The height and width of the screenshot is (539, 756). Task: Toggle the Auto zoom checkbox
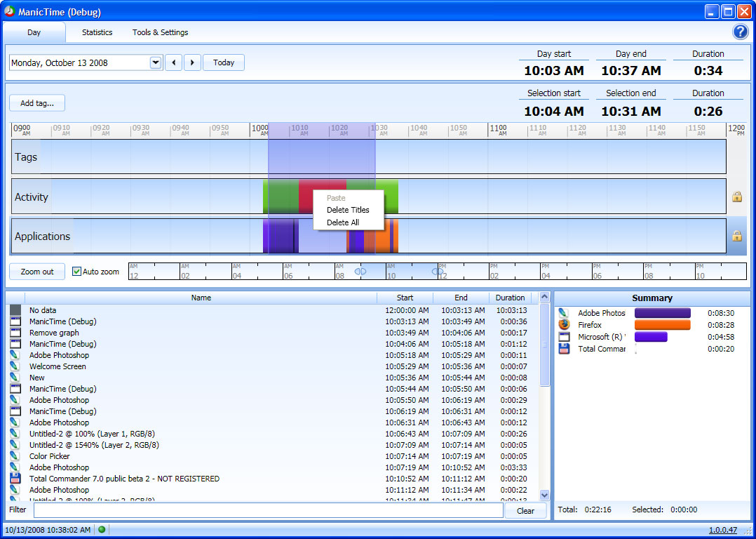click(76, 271)
